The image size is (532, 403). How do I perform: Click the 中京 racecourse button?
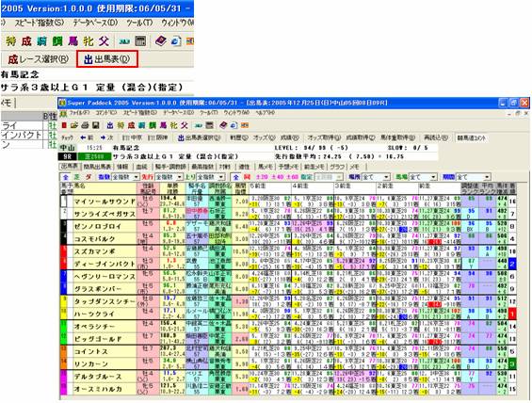132,138
